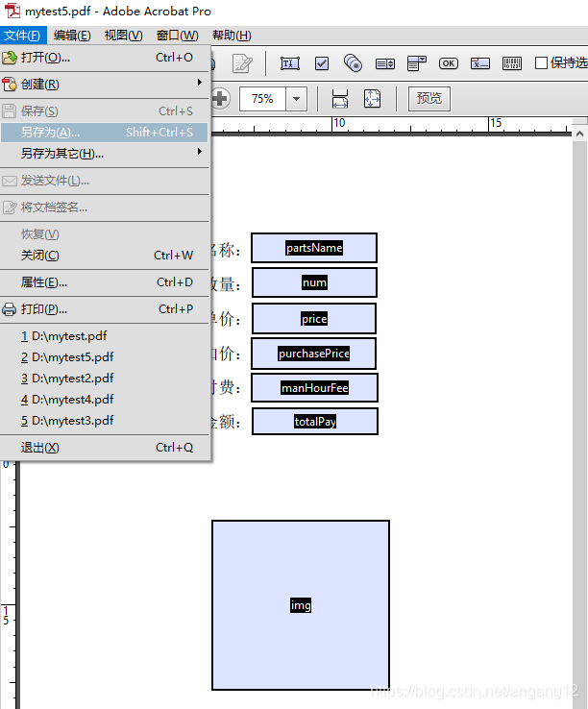Select the digital signature field tool

click(479, 63)
